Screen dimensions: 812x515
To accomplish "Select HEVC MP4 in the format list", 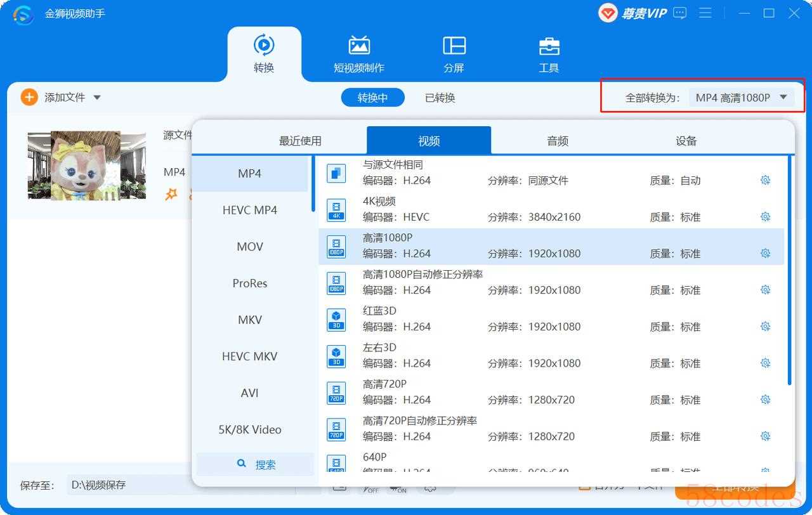I will (x=250, y=210).
